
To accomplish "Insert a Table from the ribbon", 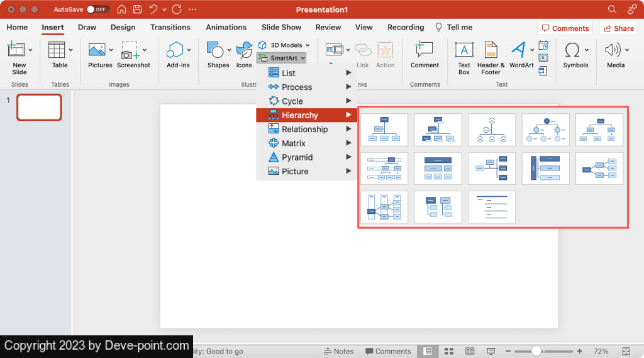I will coord(57,51).
